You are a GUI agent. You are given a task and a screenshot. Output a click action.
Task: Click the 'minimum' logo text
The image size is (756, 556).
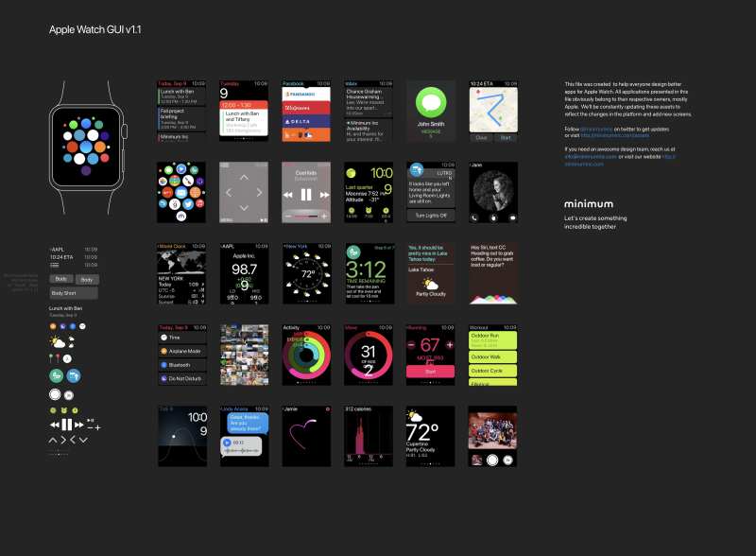[589, 204]
